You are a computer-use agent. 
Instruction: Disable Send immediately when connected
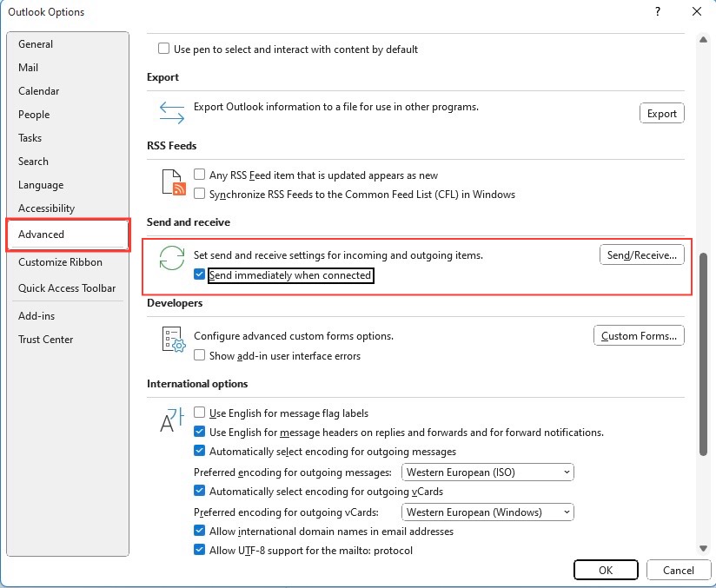pyautogui.click(x=199, y=274)
